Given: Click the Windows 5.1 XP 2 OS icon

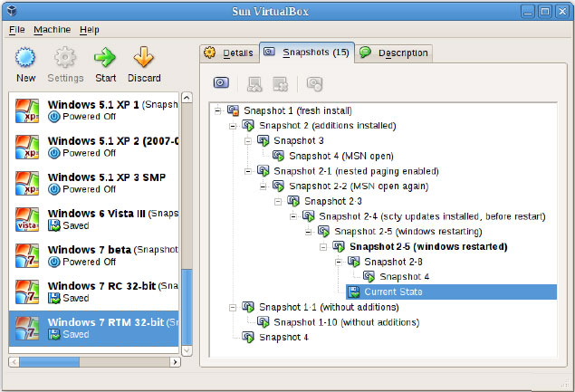Looking at the screenshot, I should [27, 147].
